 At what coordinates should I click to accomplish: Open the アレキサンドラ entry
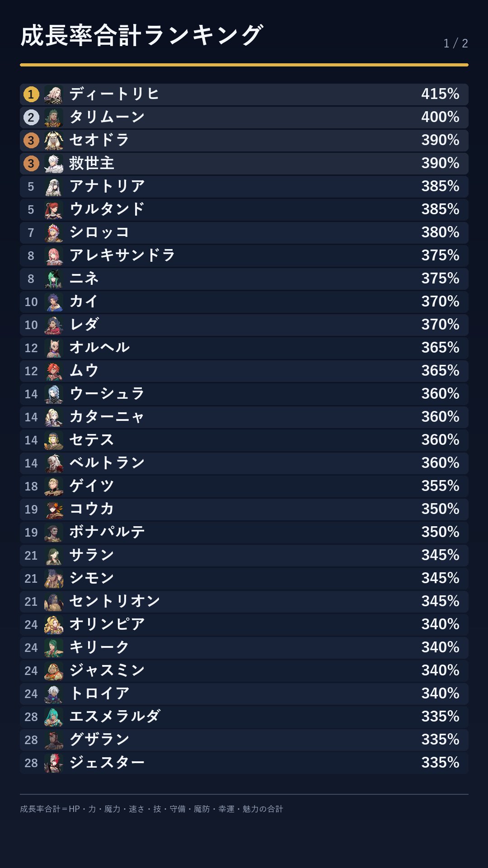pyautogui.click(x=244, y=256)
